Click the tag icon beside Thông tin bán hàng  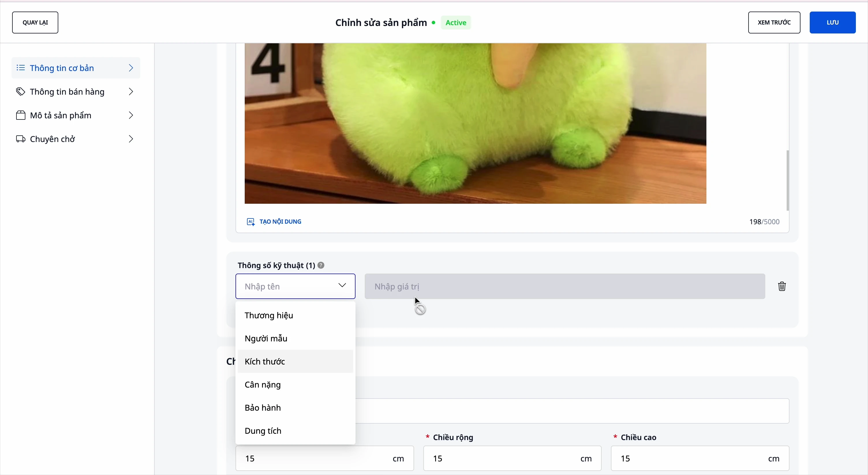tap(20, 92)
